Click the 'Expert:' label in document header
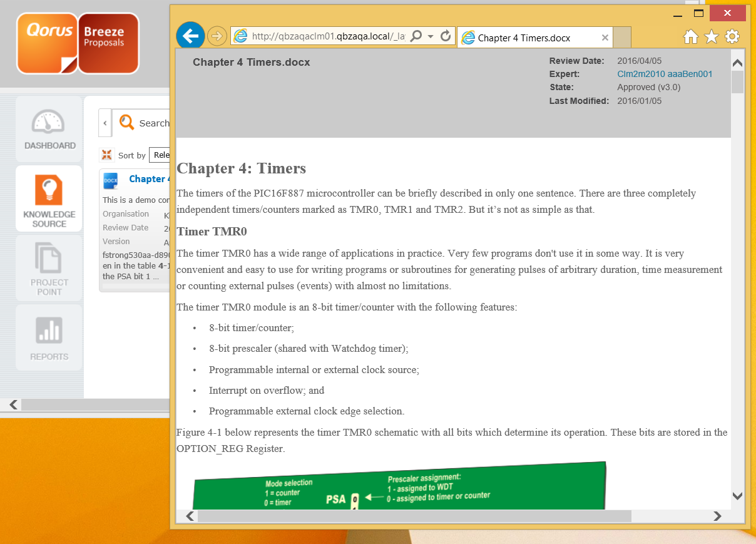 click(x=564, y=74)
